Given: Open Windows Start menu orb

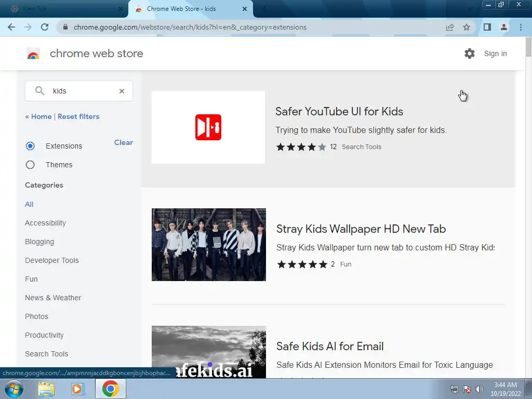Looking at the screenshot, I should click(x=14, y=389).
